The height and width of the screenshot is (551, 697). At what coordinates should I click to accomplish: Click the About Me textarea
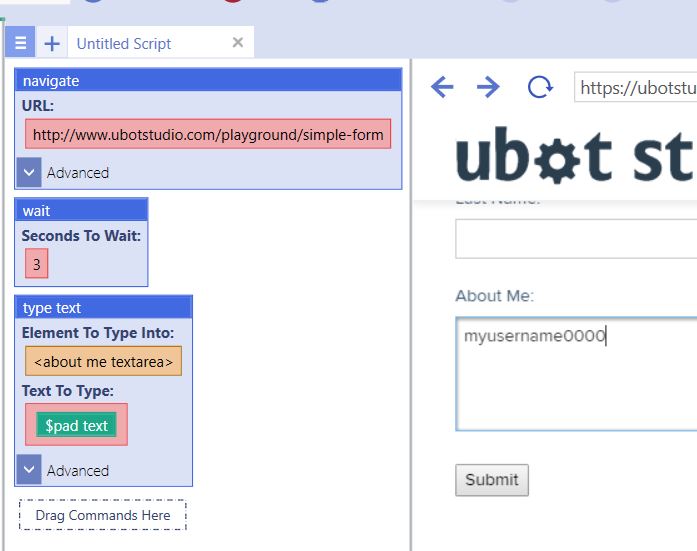tap(576, 374)
